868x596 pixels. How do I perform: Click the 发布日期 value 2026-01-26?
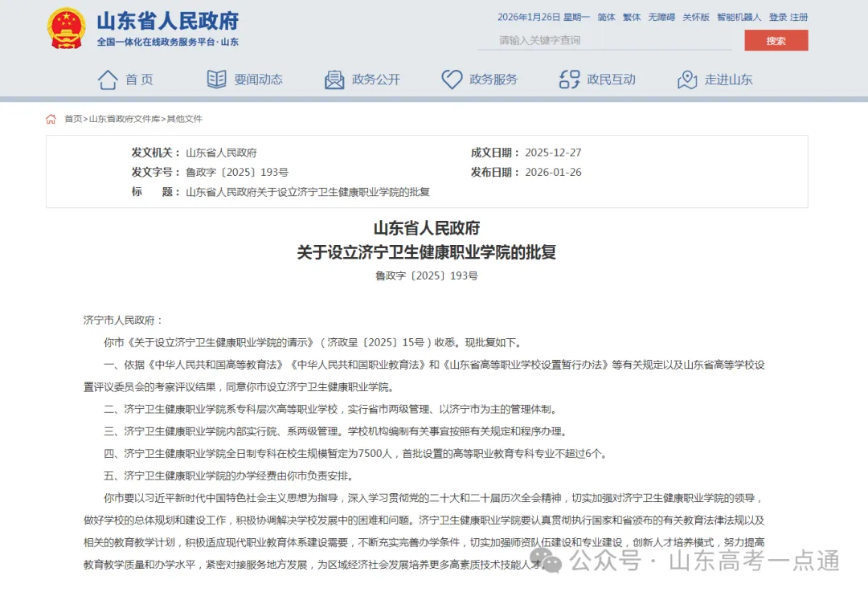click(x=553, y=173)
